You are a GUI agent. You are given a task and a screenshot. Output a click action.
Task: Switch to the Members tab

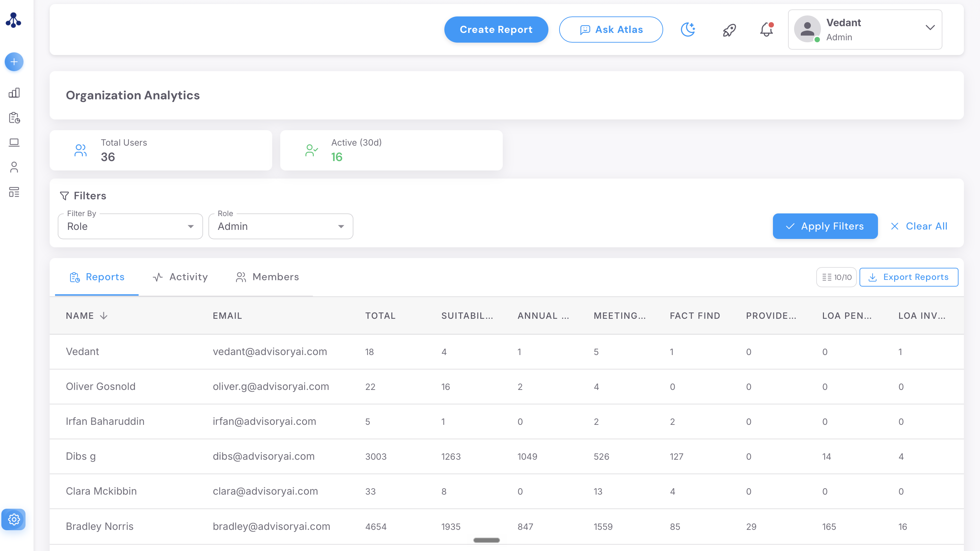267,277
